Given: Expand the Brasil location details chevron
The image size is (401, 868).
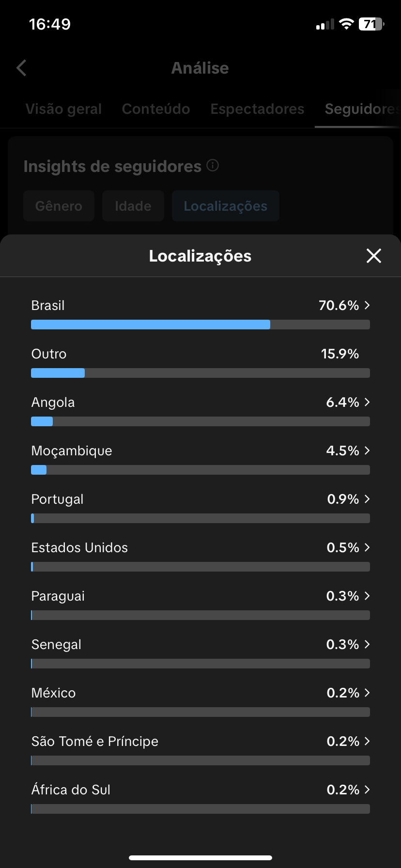Looking at the screenshot, I should tap(367, 305).
